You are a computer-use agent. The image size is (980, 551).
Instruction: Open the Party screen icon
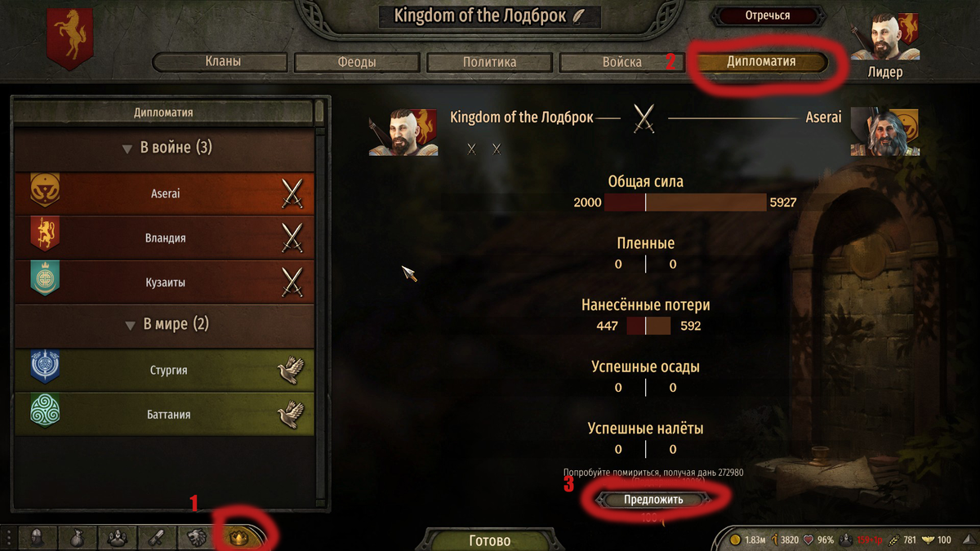pos(118,537)
